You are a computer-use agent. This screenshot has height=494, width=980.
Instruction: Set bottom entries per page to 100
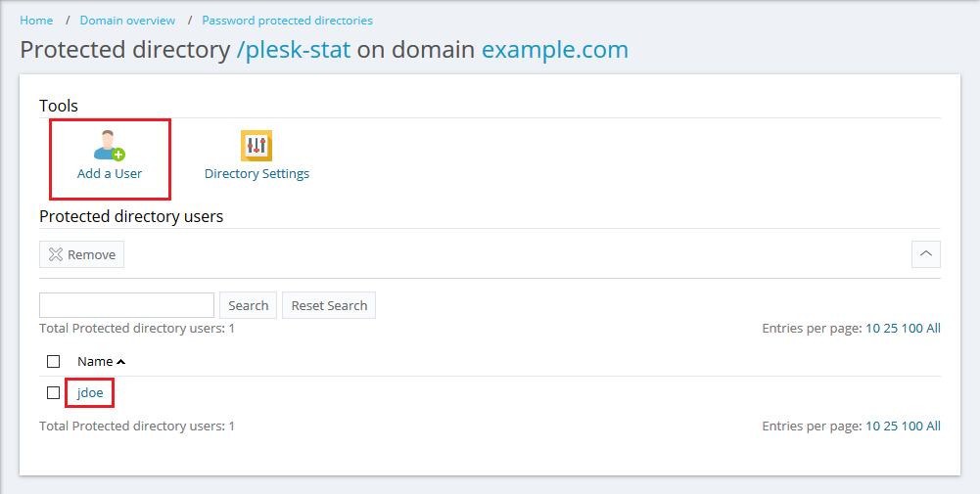(x=911, y=427)
